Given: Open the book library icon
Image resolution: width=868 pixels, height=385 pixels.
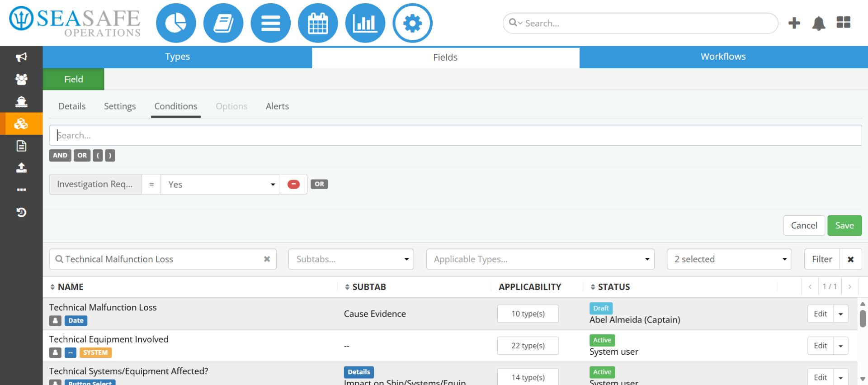Looking at the screenshot, I should pos(223,23).
